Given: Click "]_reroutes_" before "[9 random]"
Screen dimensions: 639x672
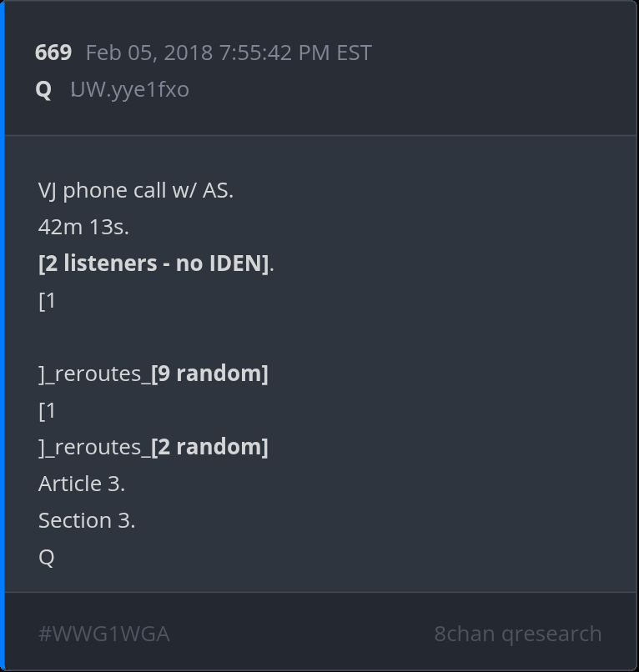Looking at the screenshot, I should point(94,374).
